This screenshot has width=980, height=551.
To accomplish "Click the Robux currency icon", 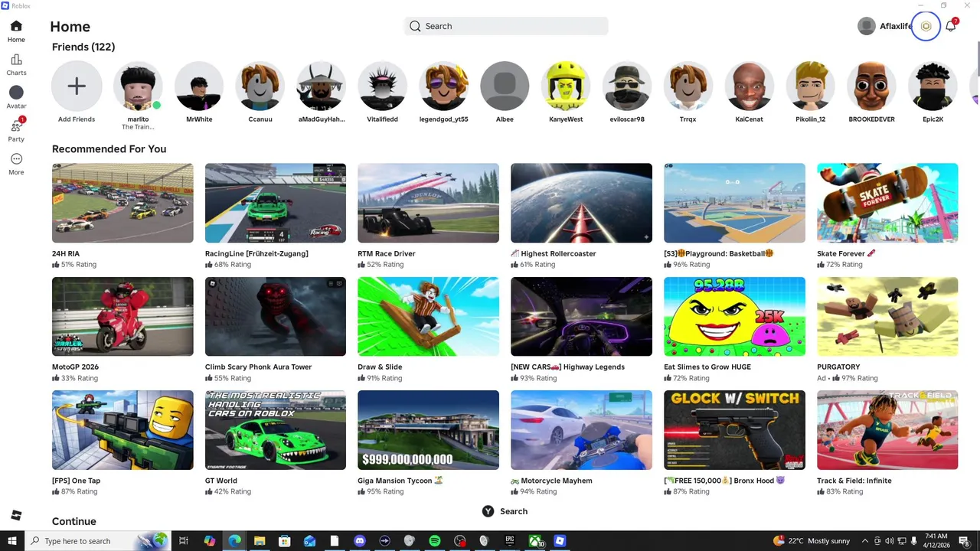I will click(926, 26).
